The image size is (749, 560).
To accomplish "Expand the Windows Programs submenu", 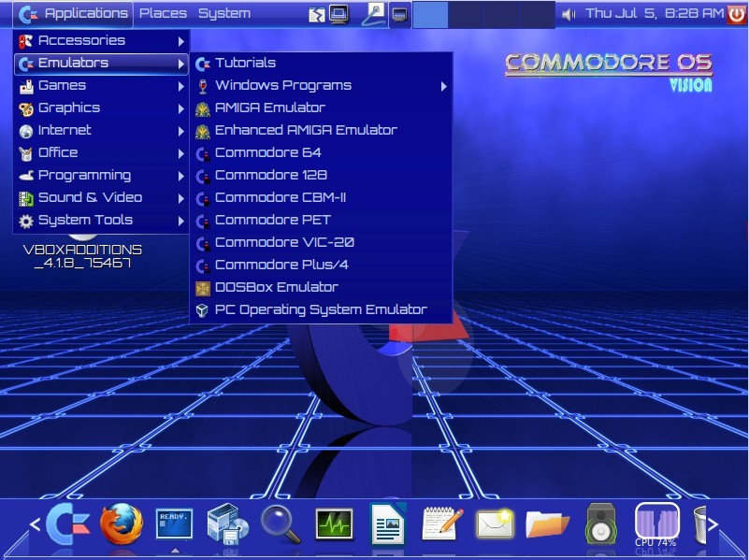I will [x=321, y=85].
